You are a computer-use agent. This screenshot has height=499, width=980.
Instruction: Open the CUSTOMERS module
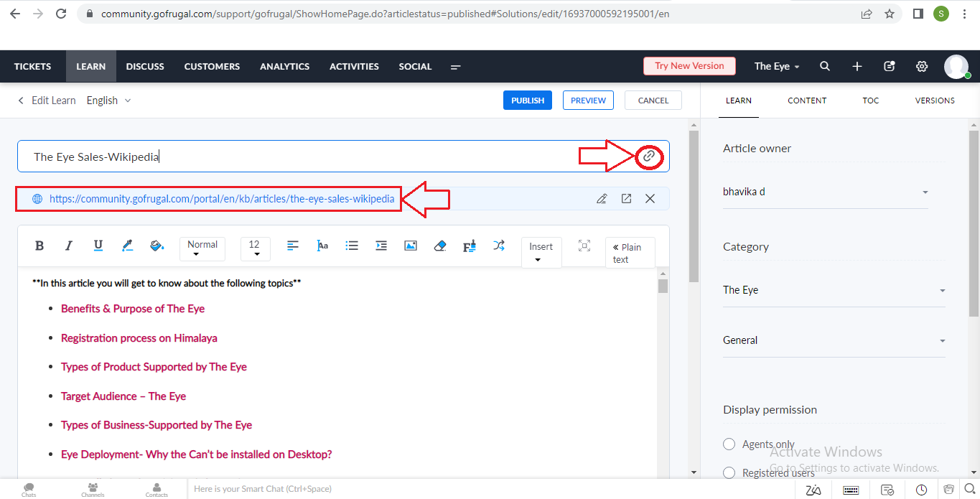point(212,66)
